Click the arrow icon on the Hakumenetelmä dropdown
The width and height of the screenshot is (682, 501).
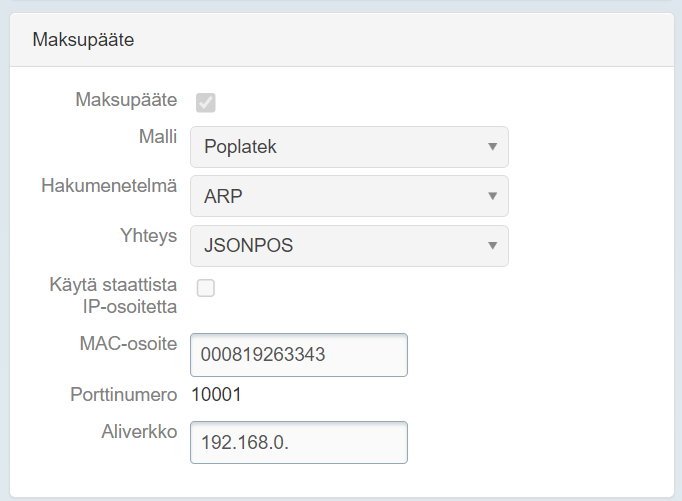tap(492, 196)
